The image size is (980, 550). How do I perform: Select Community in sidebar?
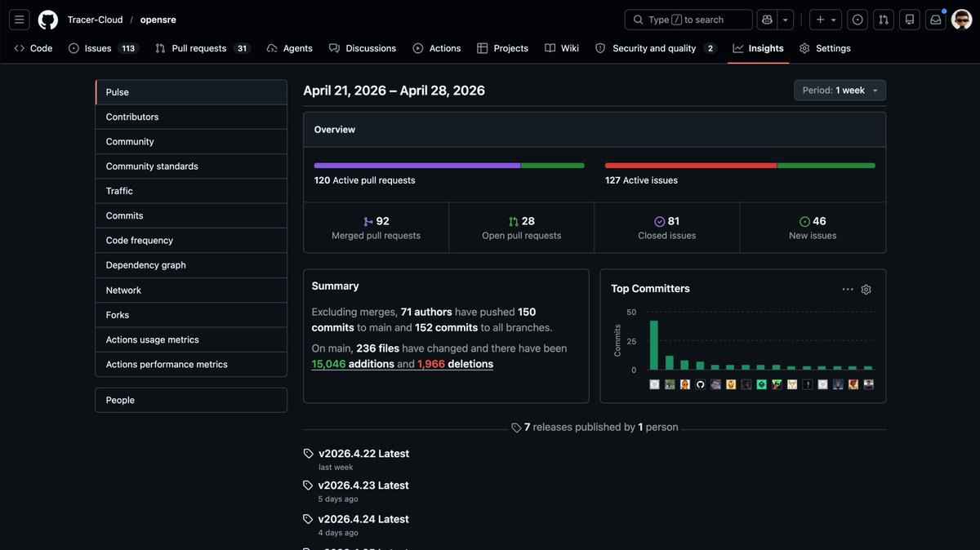point(191,141)
